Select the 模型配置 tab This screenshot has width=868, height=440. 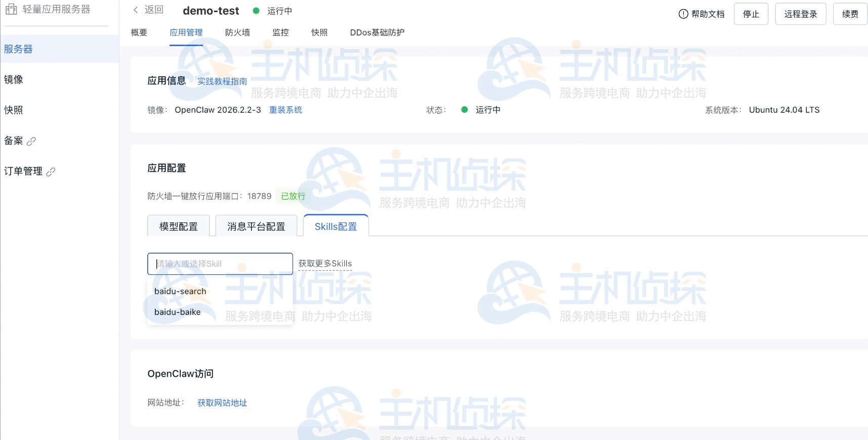coord(179,226)
